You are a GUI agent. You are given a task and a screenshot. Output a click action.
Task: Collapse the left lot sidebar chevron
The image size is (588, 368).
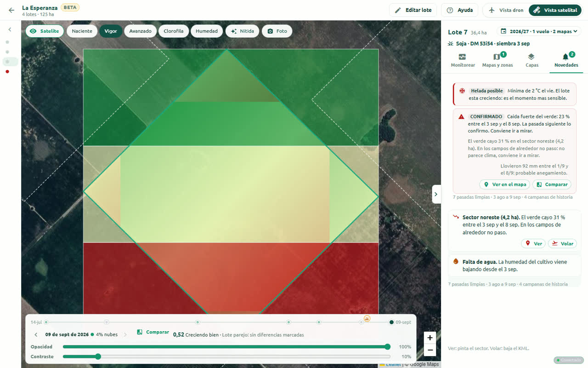point(10,29)
